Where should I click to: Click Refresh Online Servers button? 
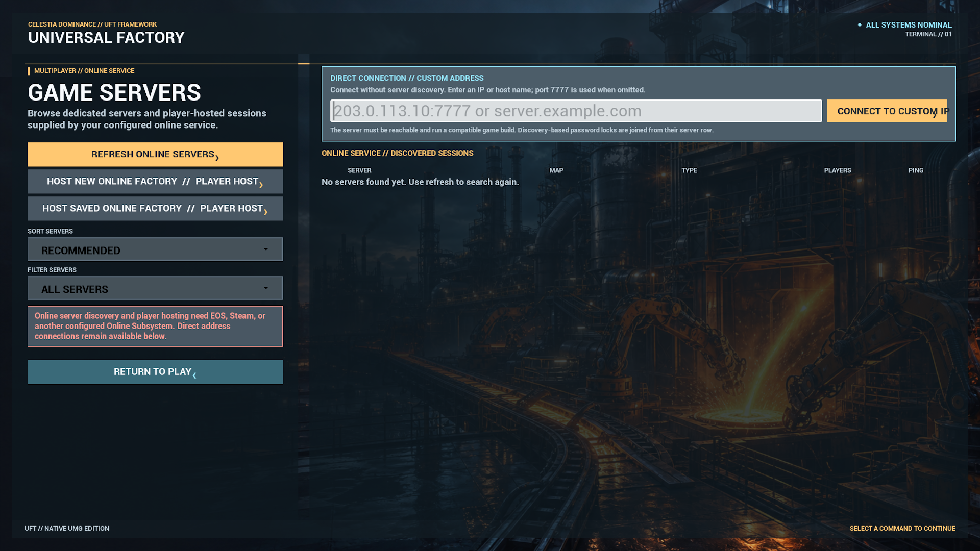click(155, 154)
